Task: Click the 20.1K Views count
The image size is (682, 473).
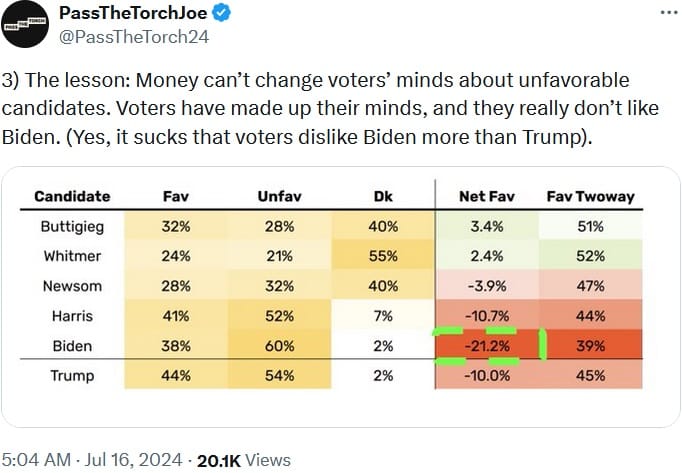Action: 243,459
